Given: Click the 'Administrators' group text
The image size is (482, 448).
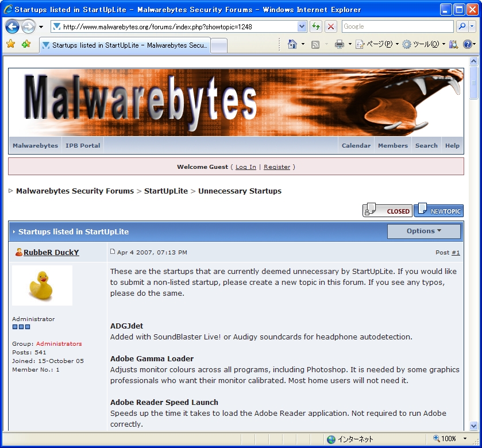Looking at the screenshot, I should 59,343.
